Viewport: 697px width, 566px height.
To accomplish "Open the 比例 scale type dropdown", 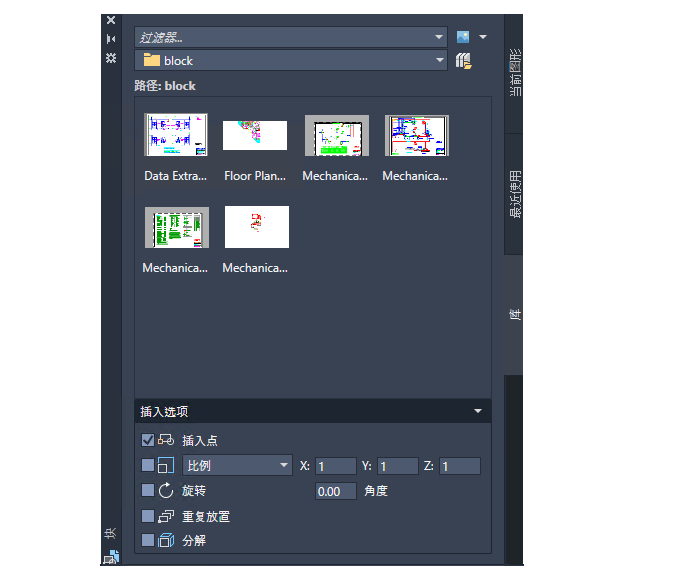I will (237, 466).
